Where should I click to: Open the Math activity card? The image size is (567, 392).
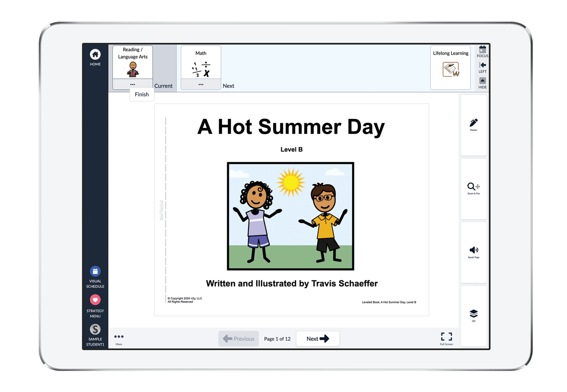(x=201, y=63)
